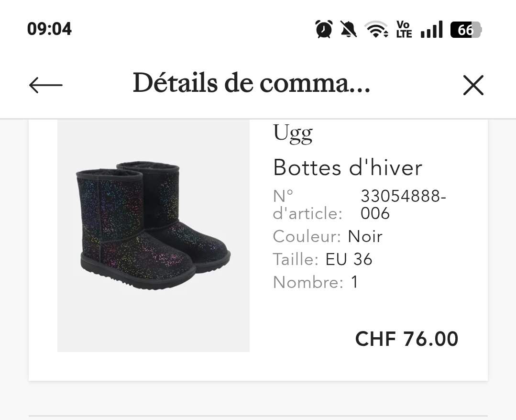Tap the X to close order details
The width and height of the screenshot is (516, 420).
[473, 85]
